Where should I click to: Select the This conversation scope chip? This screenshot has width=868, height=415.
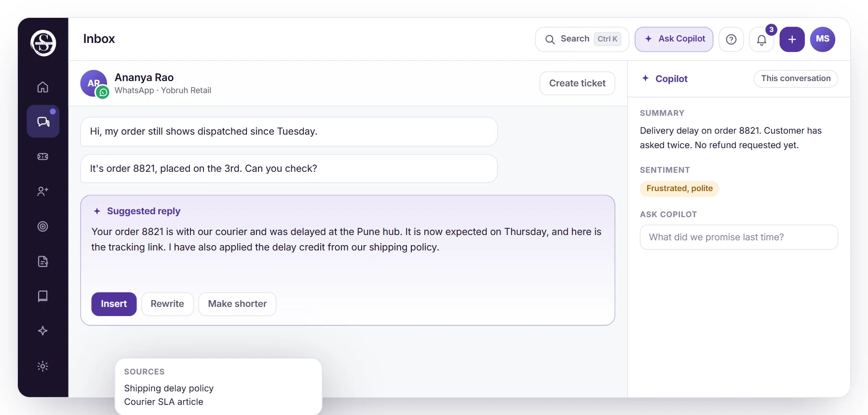[796, 79]
